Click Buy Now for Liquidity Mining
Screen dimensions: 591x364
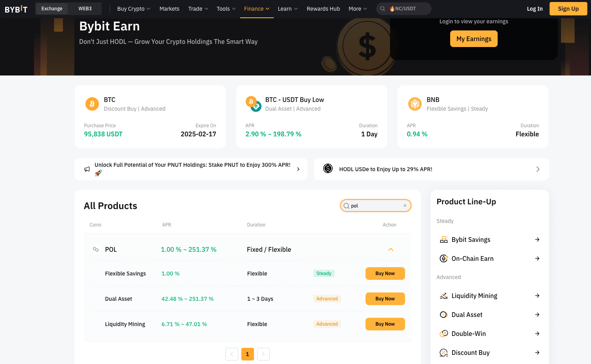[x=385, y=324]
